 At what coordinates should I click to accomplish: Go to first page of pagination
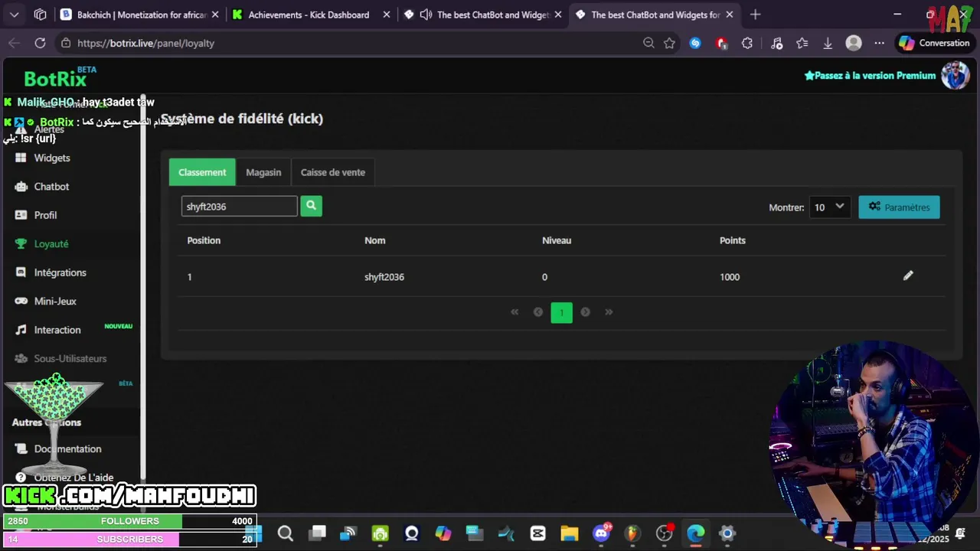[514, 312]
